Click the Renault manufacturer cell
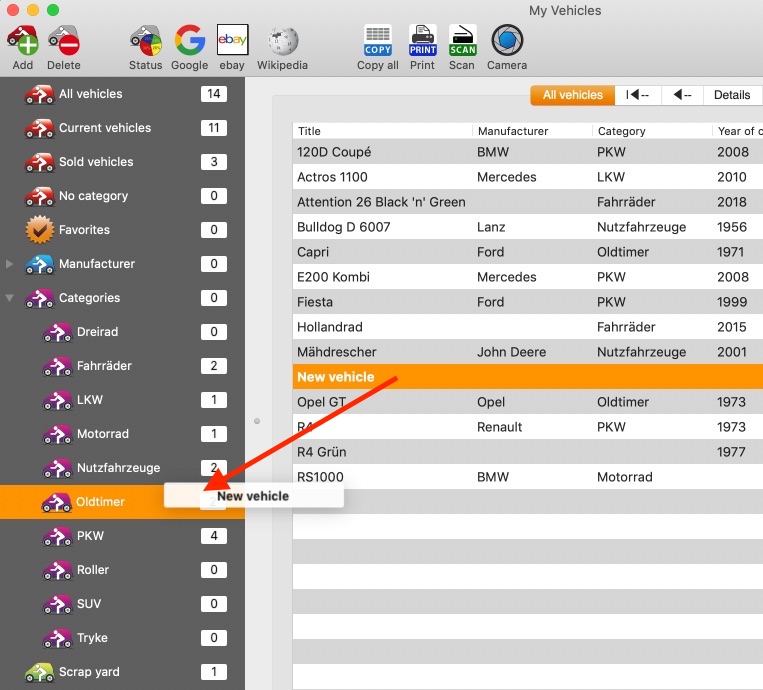763x690 pixels. 499,427
